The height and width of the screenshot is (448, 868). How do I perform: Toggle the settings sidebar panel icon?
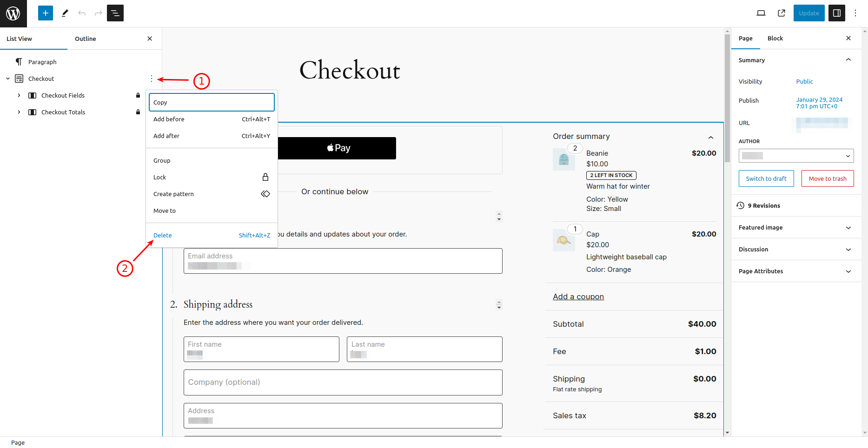[x=836, y=13]
